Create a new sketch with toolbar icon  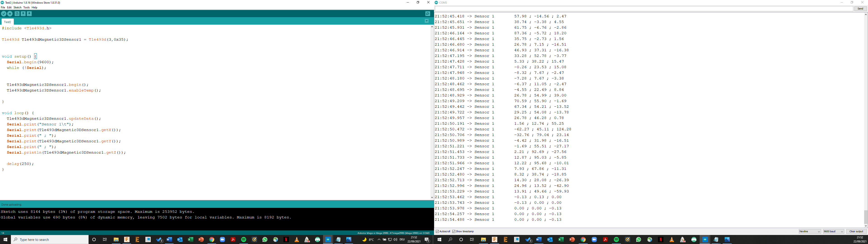click(x=17, y=14)
